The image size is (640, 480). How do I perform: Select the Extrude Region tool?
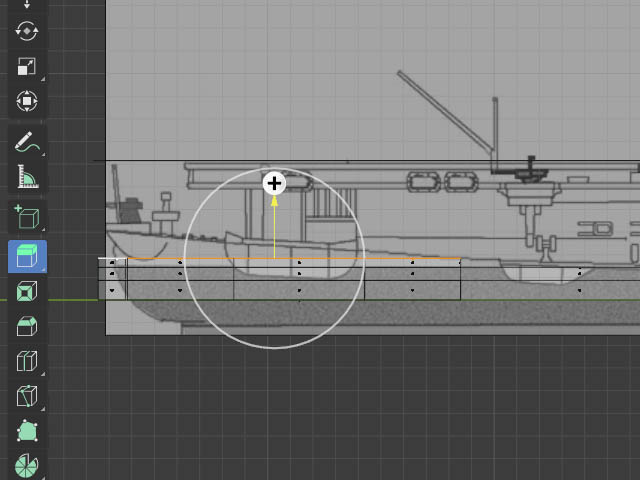(27, 256)
